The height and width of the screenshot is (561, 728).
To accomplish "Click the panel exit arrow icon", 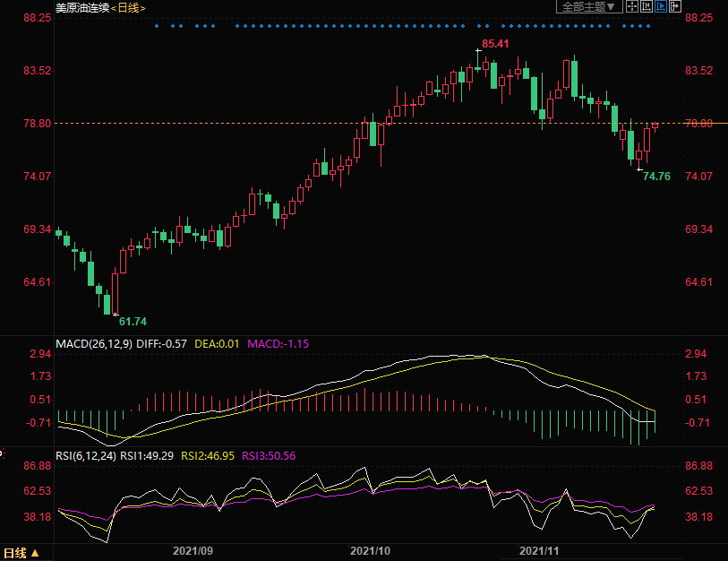I will point(676,7).
